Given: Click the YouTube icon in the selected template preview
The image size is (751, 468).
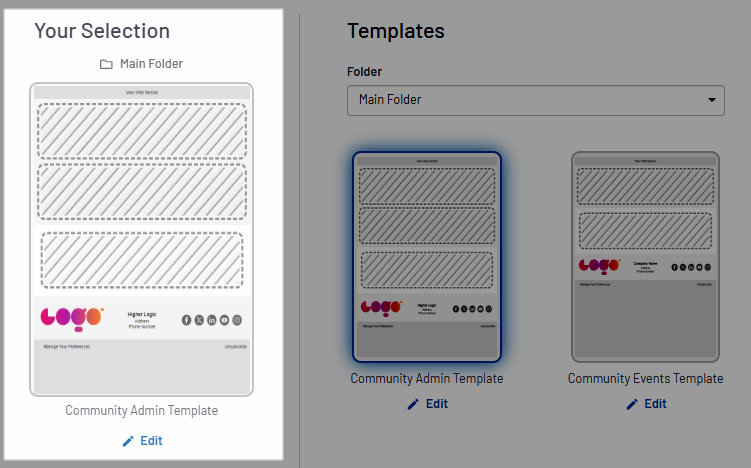Looking at the screenshot, I should pos(225,320).
